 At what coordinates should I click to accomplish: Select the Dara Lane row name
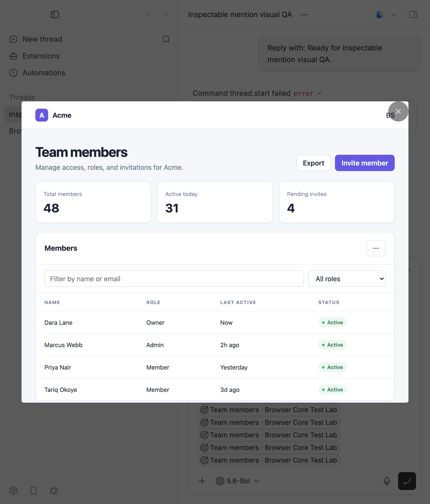(x=59, y=323)
